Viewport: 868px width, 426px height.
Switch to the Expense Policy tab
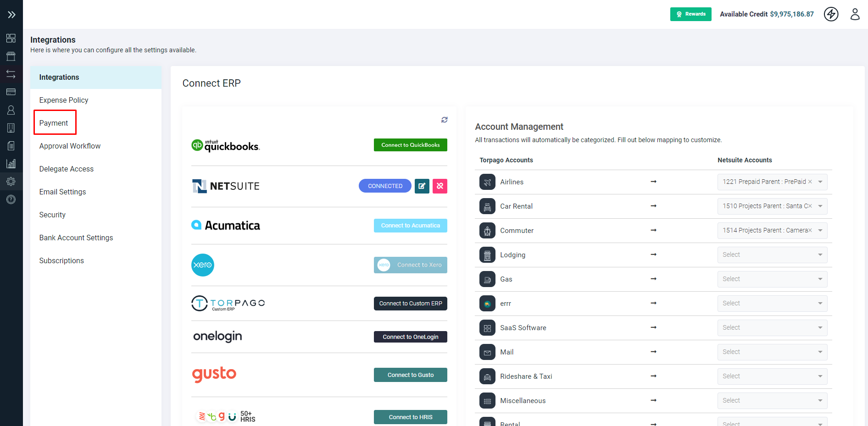(x=64, y=100)
